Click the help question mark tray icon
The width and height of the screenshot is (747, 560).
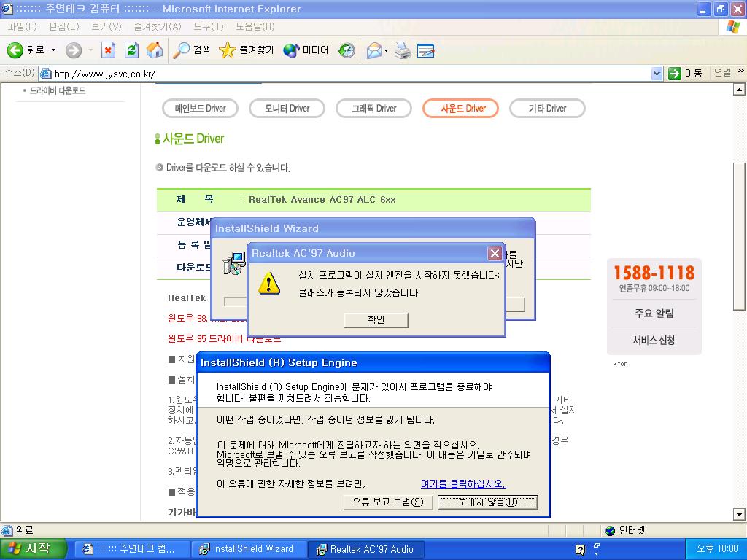(580, 550)
